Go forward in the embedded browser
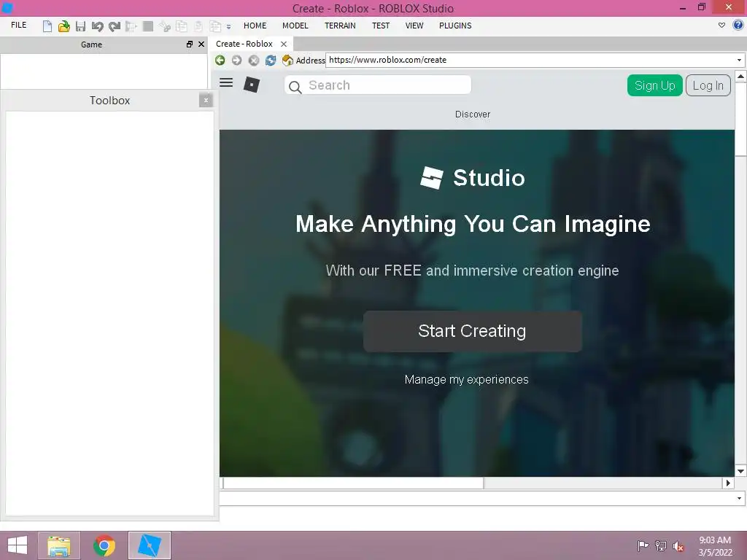The image size is (747, 560). (237, 60)
